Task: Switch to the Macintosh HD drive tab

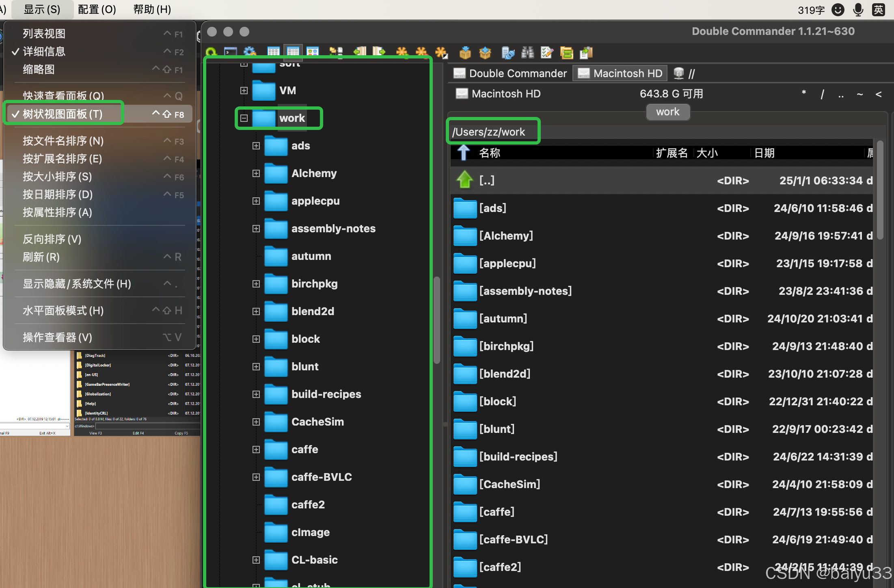Action: pyautogui.click(x=620, y=73)
